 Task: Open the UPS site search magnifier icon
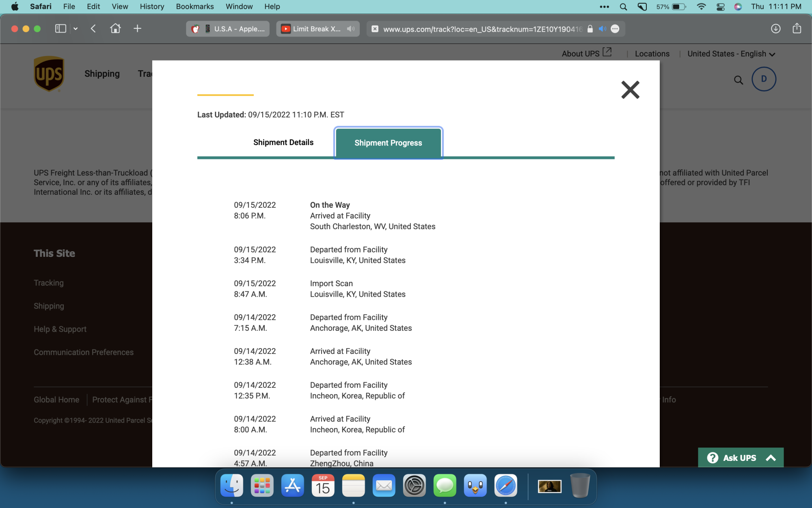click(x=739, y=80)
